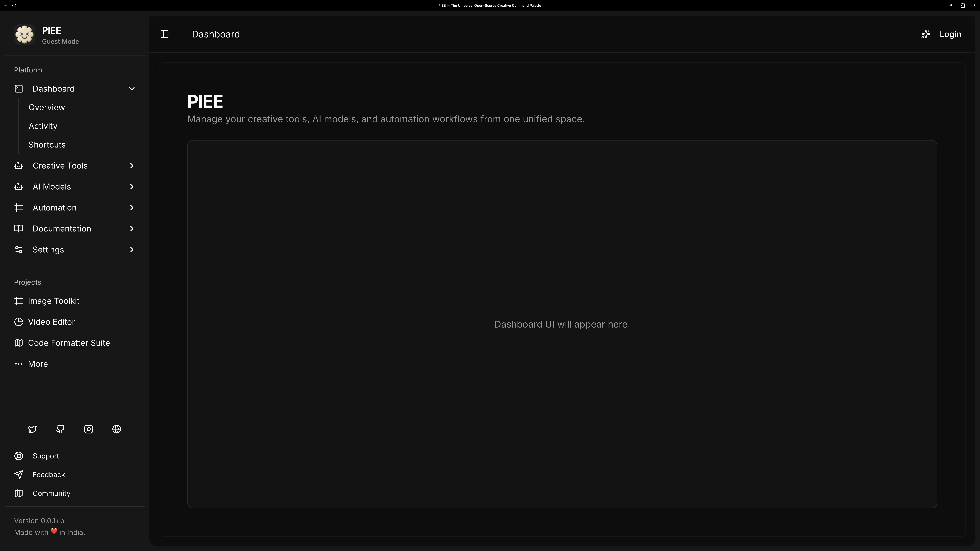
Task: Click the globe website icon
Action: [x=116, y=429]
